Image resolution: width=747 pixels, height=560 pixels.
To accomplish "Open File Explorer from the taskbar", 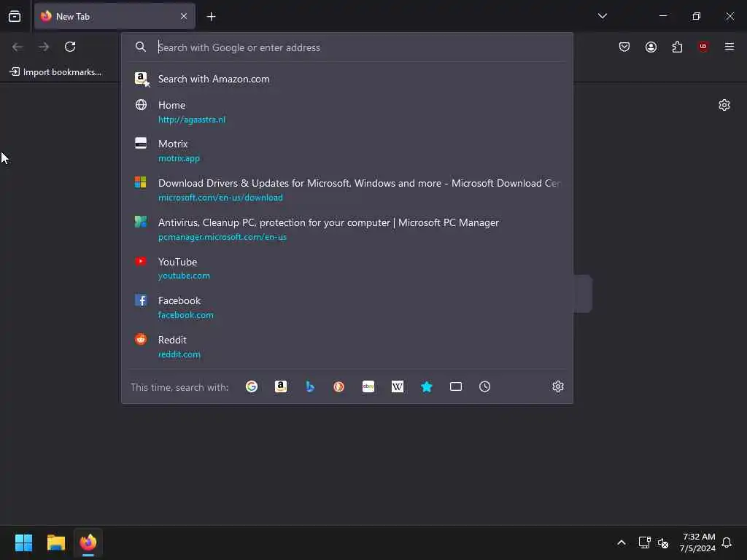I will 55,542.
